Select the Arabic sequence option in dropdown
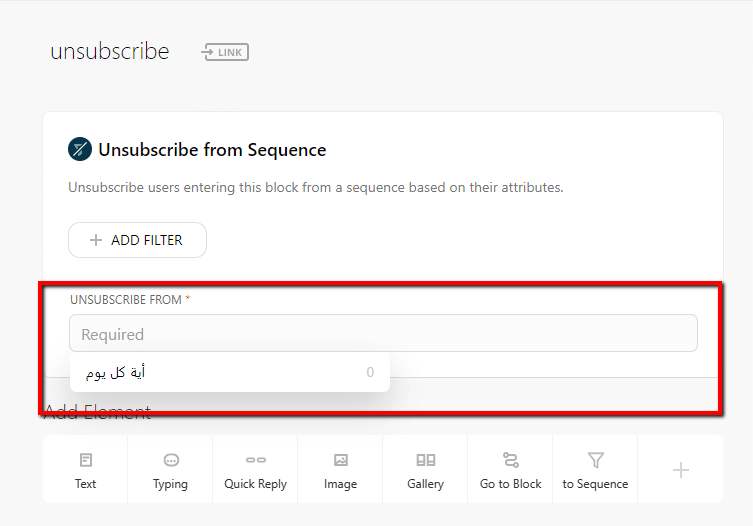 230,372
